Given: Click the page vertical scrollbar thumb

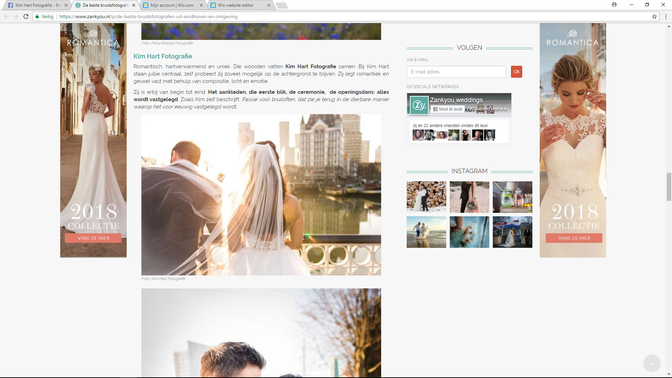Looking at the screenshot, I should 669,186.
